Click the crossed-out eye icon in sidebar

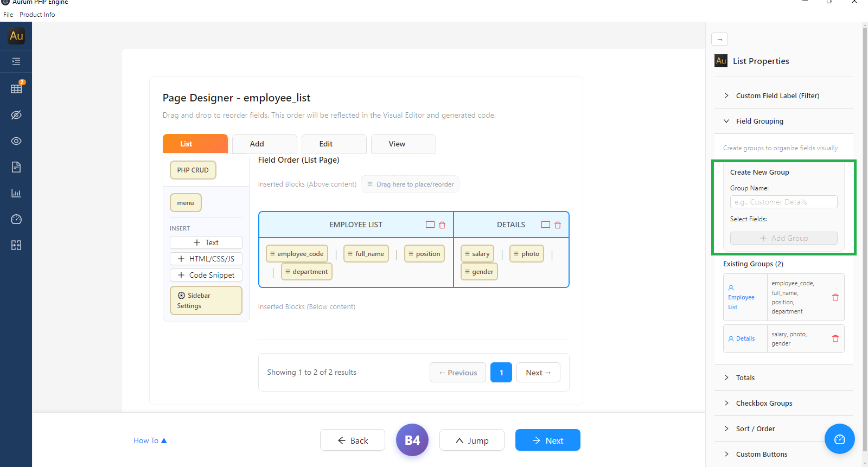tap(16, 115)
